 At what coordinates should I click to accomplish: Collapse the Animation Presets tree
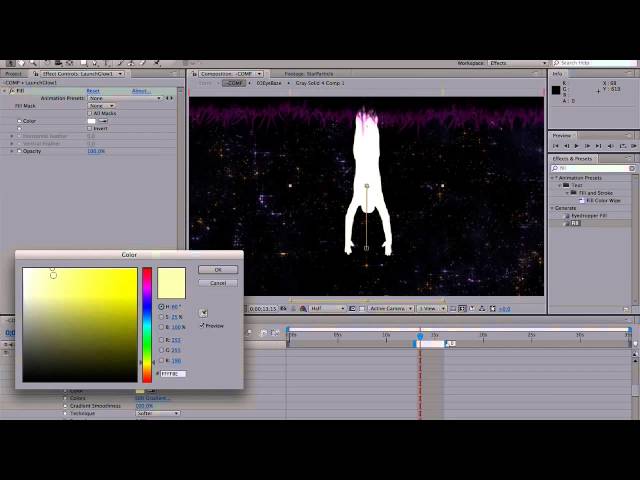tap(552, 178)
